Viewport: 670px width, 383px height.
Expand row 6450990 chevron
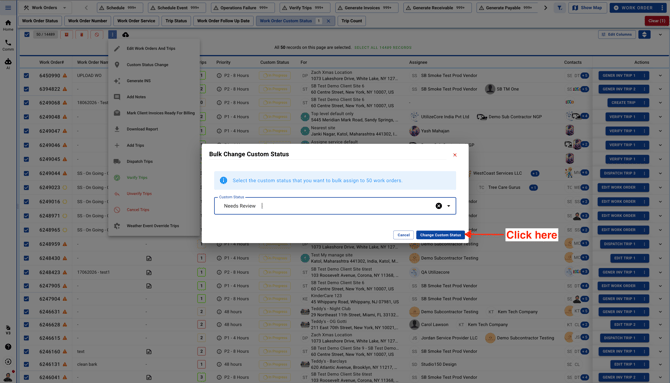tap(660, 76)
